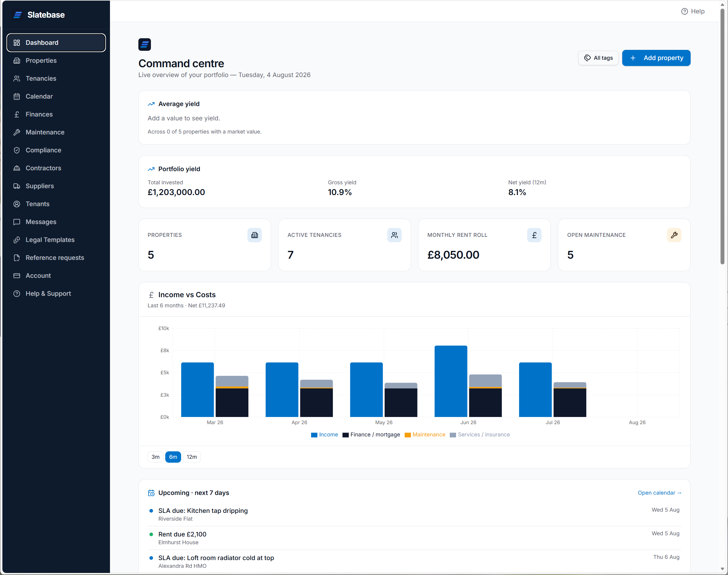Click the Reference requests file icon
This screenshot has height=575, width=728.
point(16,258)
